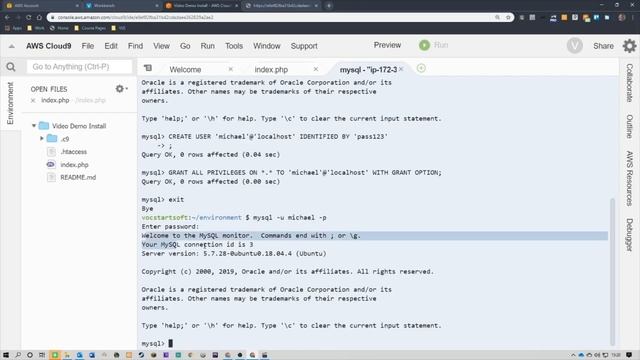Open the tab list pane icon
This screenshot has height=360, width=640.
tap(148, 68)
